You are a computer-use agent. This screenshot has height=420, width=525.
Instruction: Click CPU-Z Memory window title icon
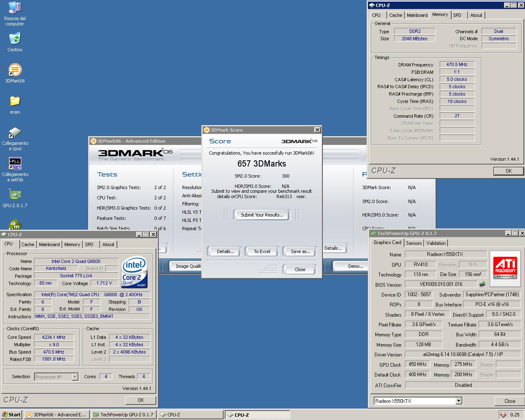(x=372, y=5)
